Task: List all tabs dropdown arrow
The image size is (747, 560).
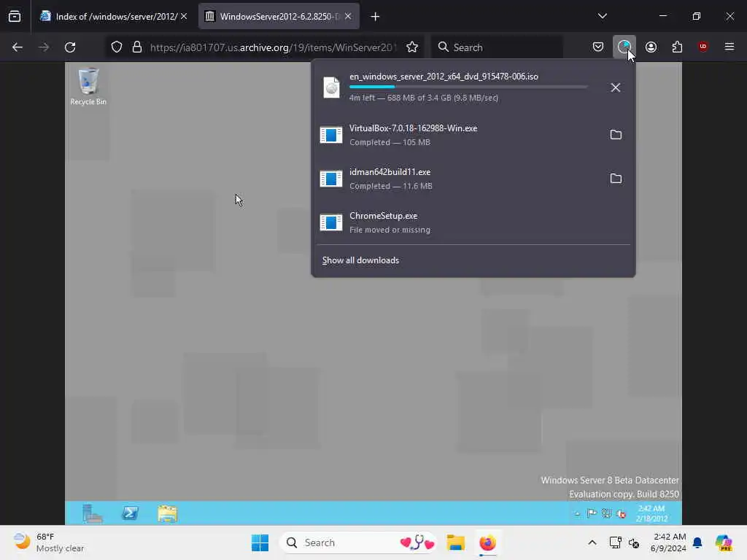Action: pos(602,16)
